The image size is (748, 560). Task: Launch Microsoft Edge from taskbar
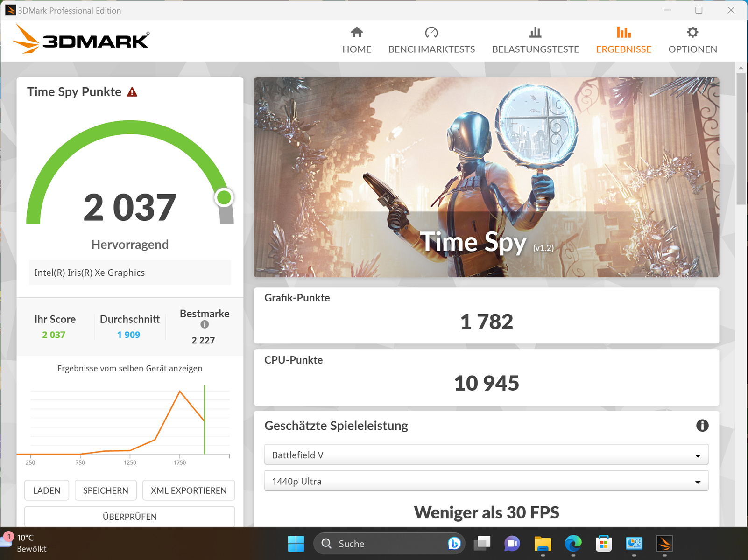pyautogui.click(x=573, y=544)
